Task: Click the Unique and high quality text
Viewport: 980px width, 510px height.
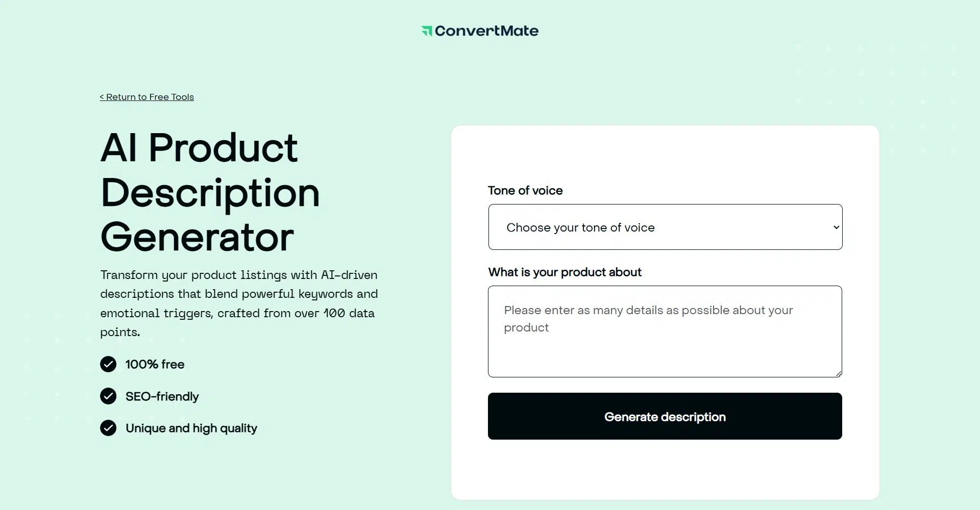Action: click(x=191, y=428)
